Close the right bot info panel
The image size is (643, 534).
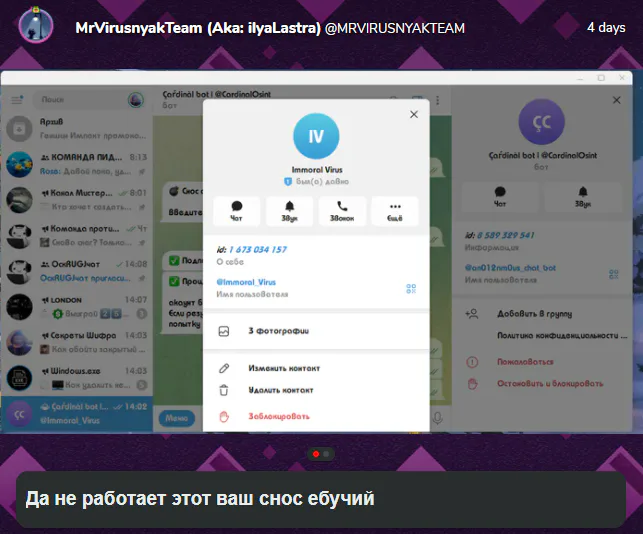tap(616, 100)
